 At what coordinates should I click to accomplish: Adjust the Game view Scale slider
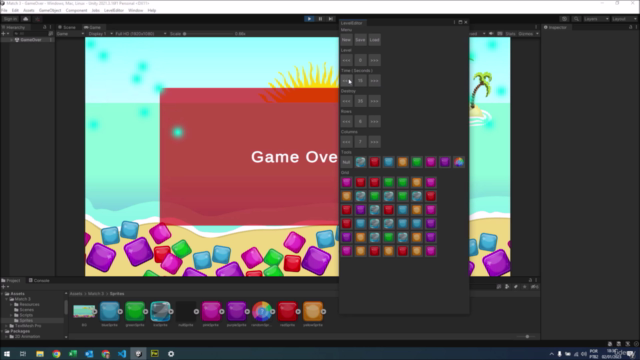(x=208, y=33)
